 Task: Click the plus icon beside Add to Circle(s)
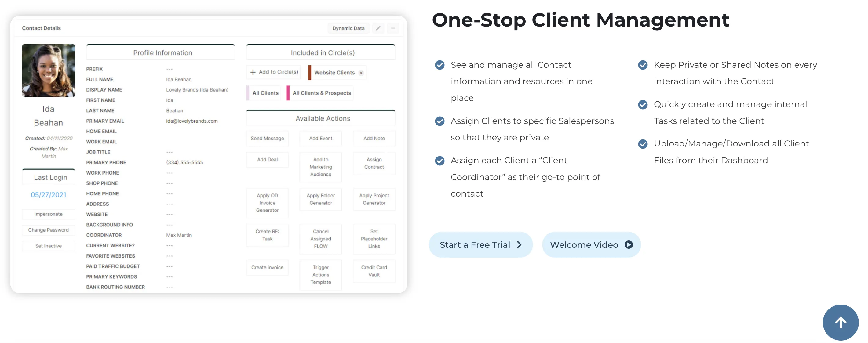pos(253,72)
